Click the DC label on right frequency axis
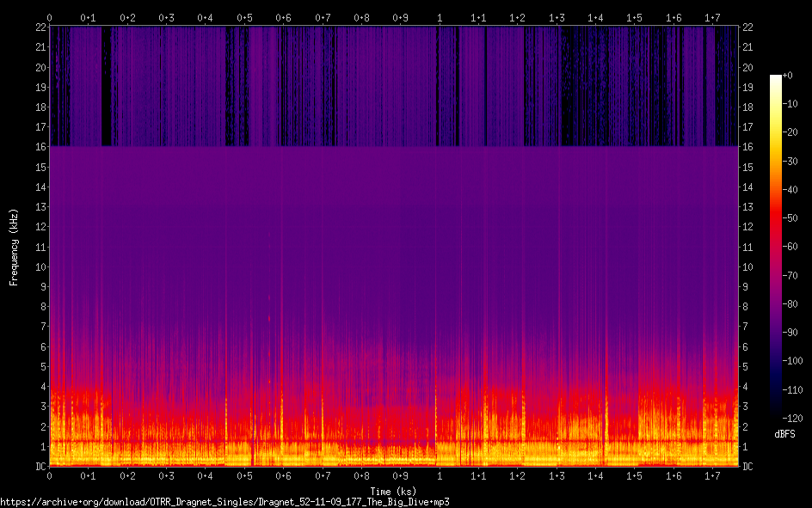The image size is (812, 508). pyautogui.click(x=747, y=467)
